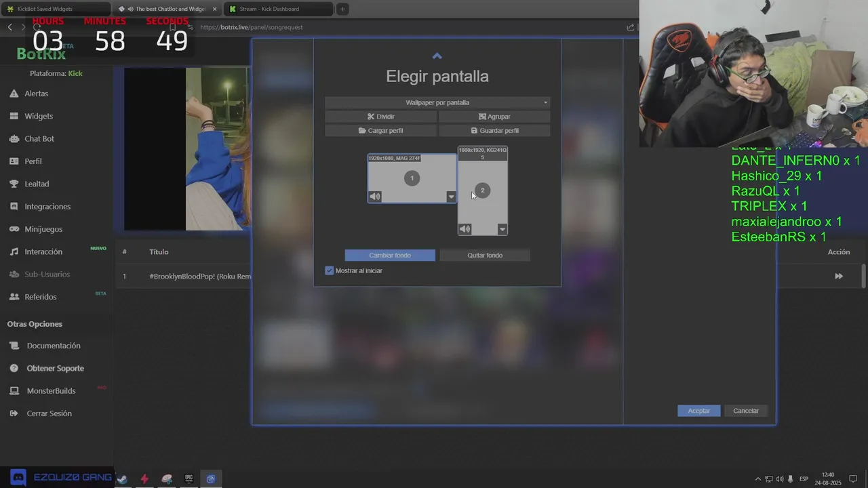Click Cerrar Sesión to log out

[x=49, y=413]
